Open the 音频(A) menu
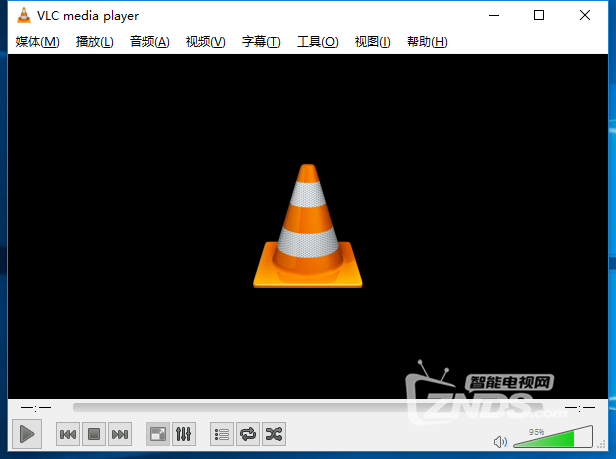Image resolution: width=616 pixels, height=459 pixels. pyautogui.click(x=150, y=41)
